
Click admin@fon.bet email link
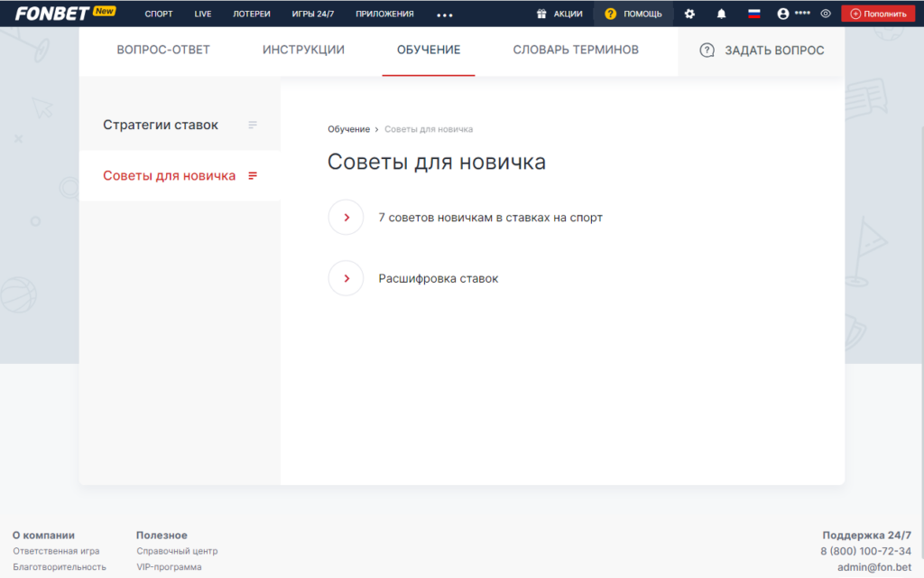coord(874,567)
